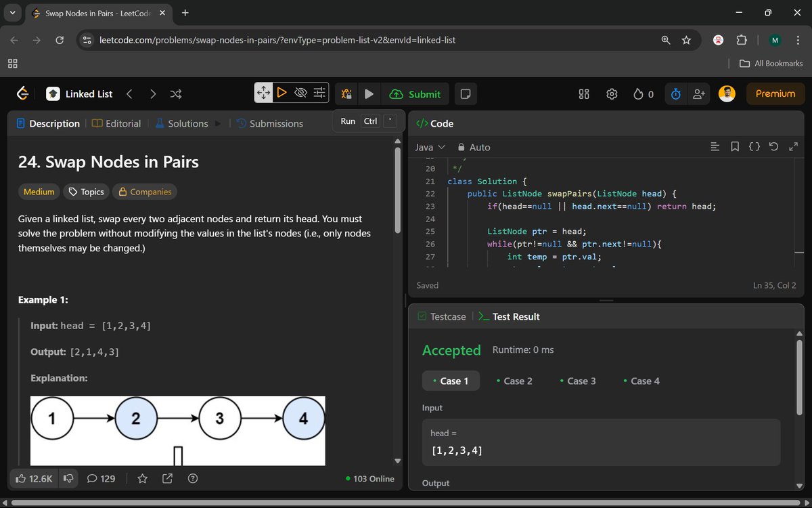
Task: Reset code with the undo arrow icon
Action: pos(774,147)
